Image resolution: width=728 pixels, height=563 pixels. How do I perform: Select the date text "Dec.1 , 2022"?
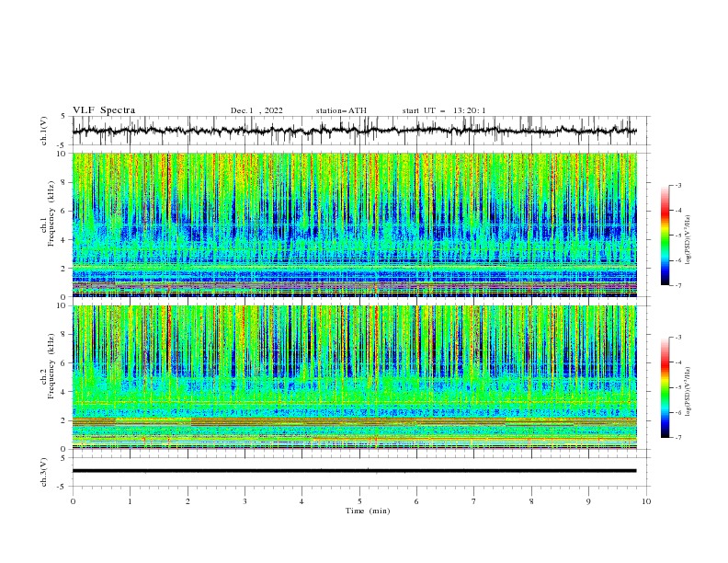256,110
